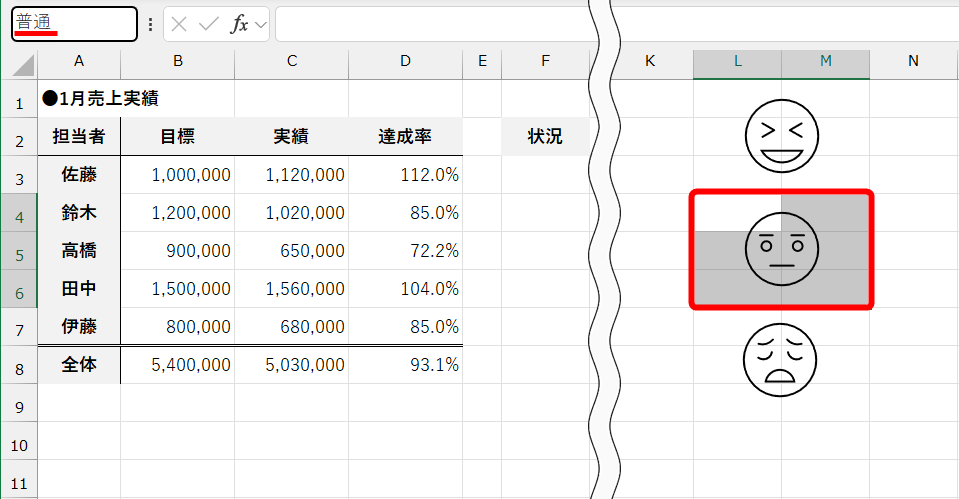Click the 達成率 header cell
This screenshot has height=499, width=959.
(x=405, y=136)
